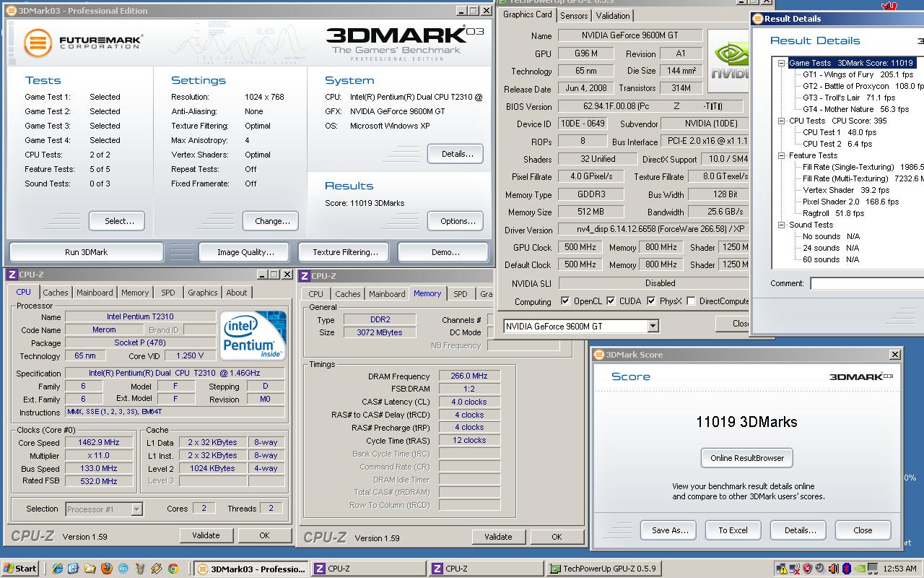This screenshot has height=578, width=924.
Task: Click the orange speaker volume tray icon
Action: 835,569
